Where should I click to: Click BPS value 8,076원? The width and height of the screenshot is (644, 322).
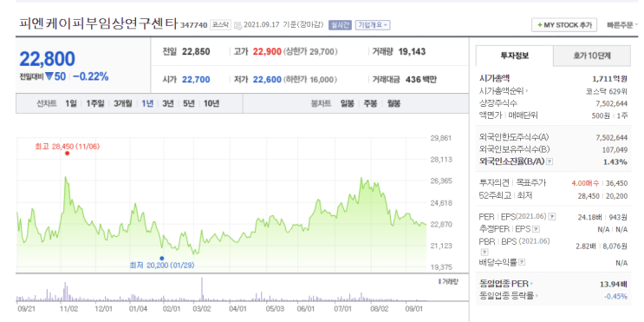[615, 246]
